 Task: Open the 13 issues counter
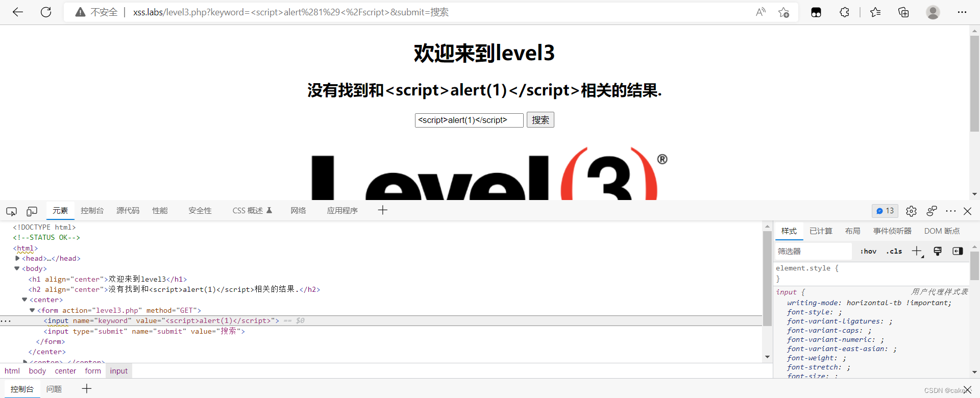pyautogui.click(x=885, y=211)
